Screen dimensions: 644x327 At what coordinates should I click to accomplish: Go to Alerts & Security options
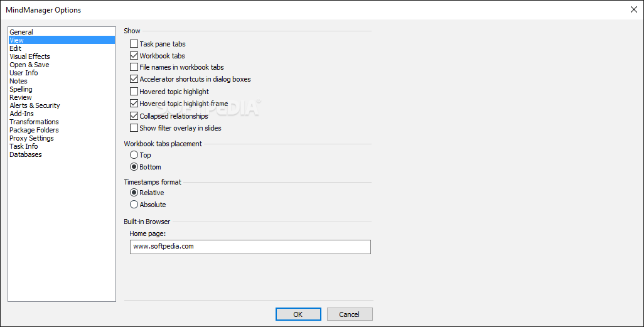tap(35, 105)
